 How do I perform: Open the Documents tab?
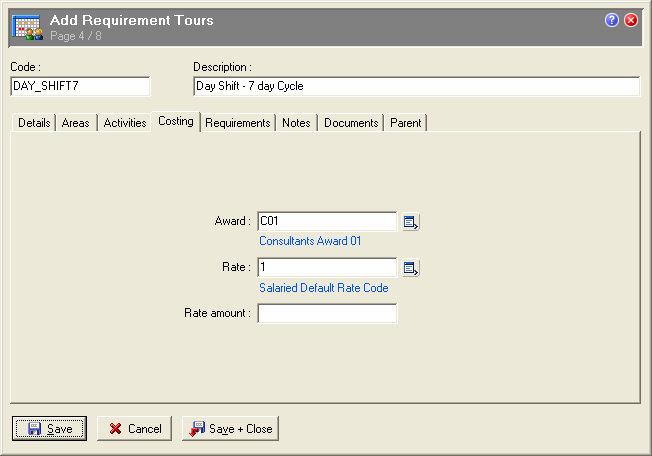coord(351,123)
